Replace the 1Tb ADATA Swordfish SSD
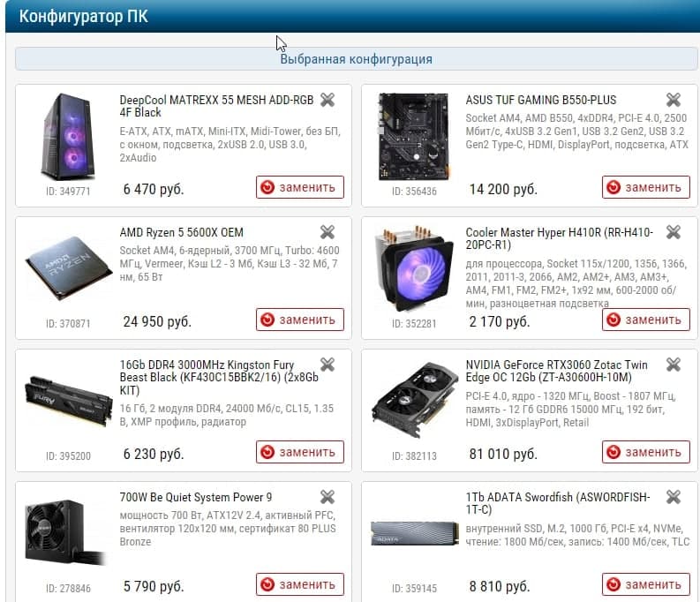The width and height of the screenshot is (700, 602). (x=646, y=584)
